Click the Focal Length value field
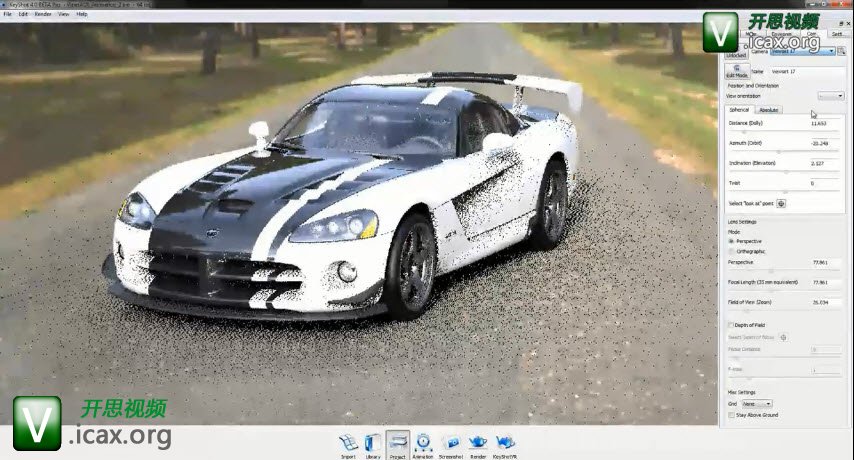Screen dimensions: 854x460 click(826, 283)
